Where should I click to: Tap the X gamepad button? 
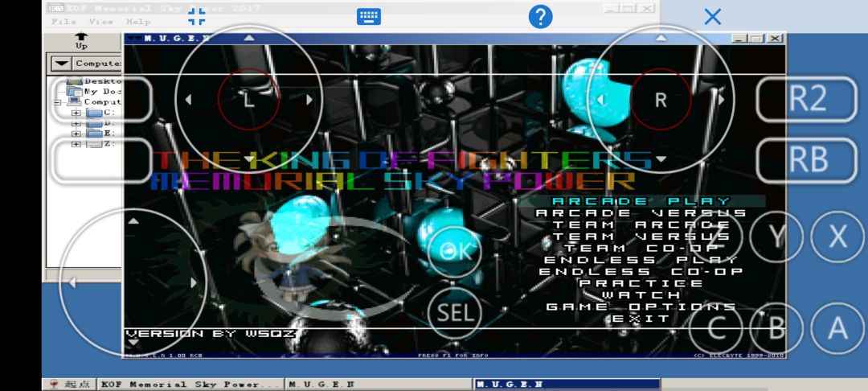[837, 237]
